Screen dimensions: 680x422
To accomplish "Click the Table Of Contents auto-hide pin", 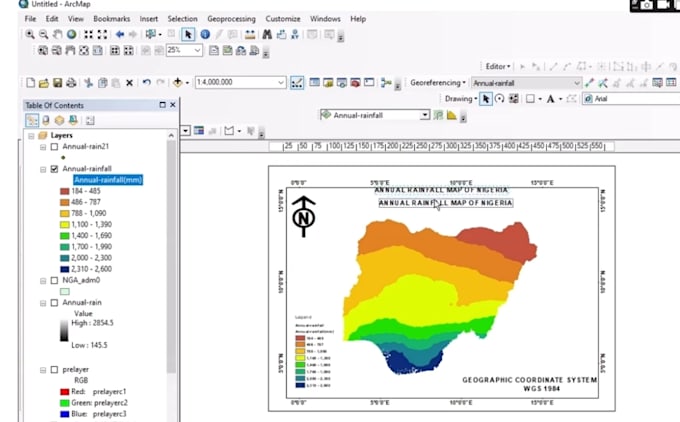I will (x=163, y=105).
